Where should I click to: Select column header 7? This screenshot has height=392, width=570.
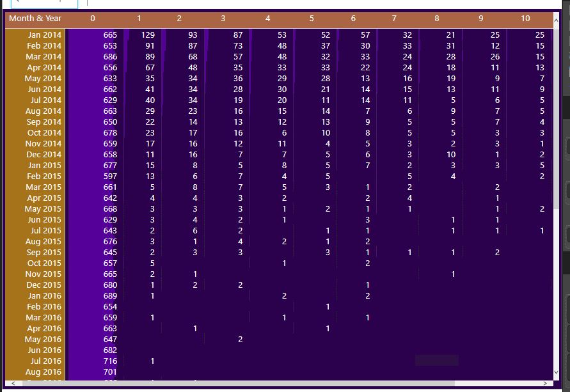click(x=394, y=18)
